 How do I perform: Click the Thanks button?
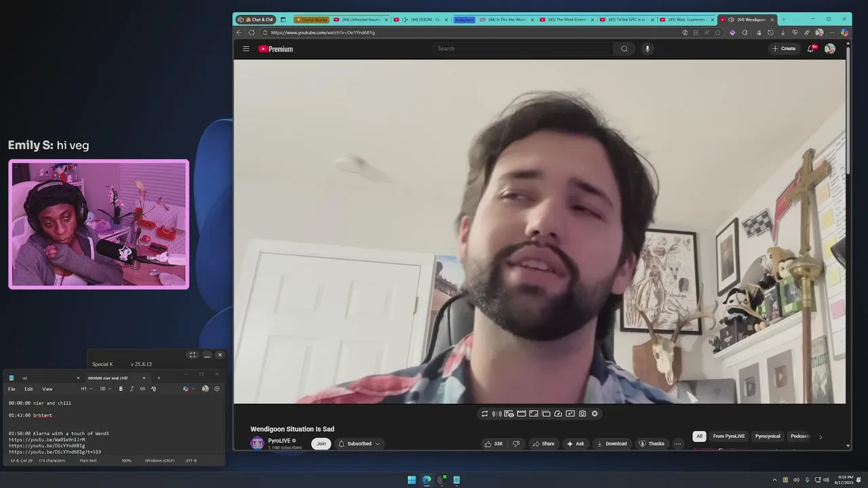pos(652,444)
